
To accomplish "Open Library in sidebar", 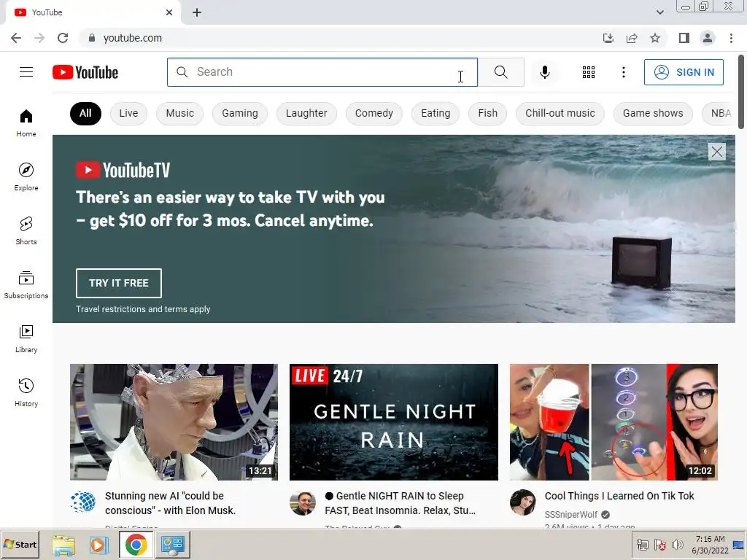I will (x=26, y=338).
